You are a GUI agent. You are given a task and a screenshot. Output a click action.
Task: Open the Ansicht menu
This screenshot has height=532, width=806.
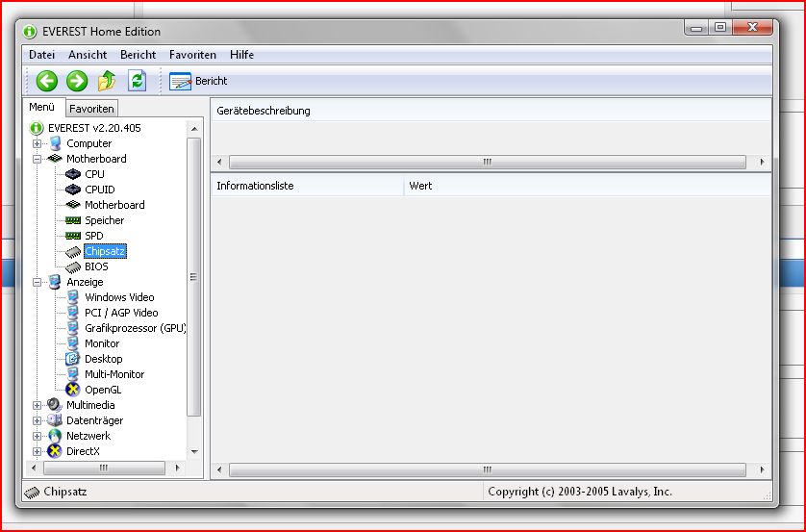88,55
